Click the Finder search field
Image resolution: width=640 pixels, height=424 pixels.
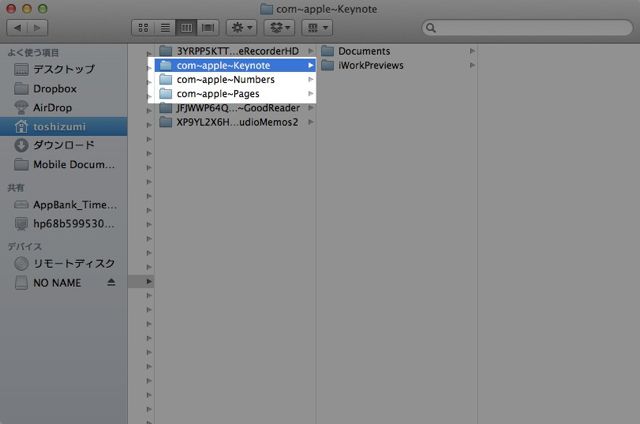pyautogui.click(x=527, y=28)
